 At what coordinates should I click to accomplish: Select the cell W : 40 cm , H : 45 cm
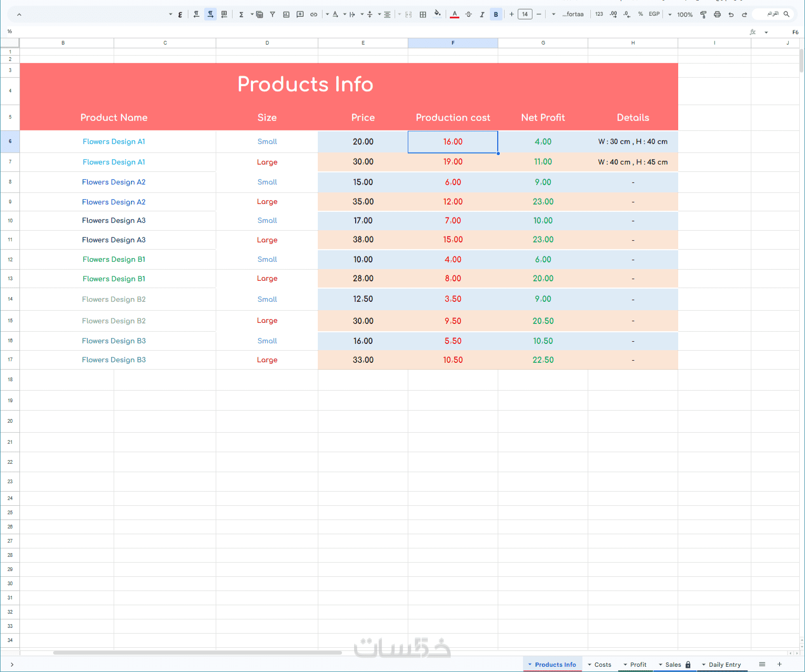point(633,162)
